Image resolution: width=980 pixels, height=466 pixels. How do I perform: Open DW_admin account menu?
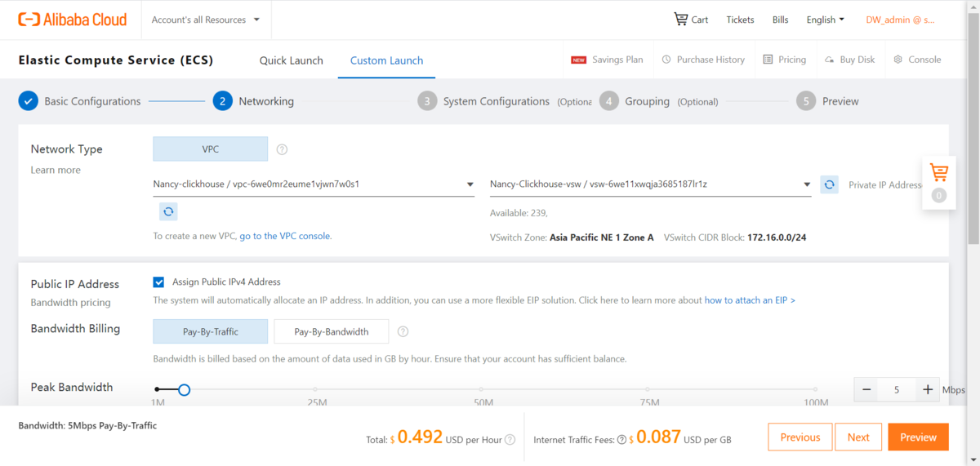(x=900, y=20)
